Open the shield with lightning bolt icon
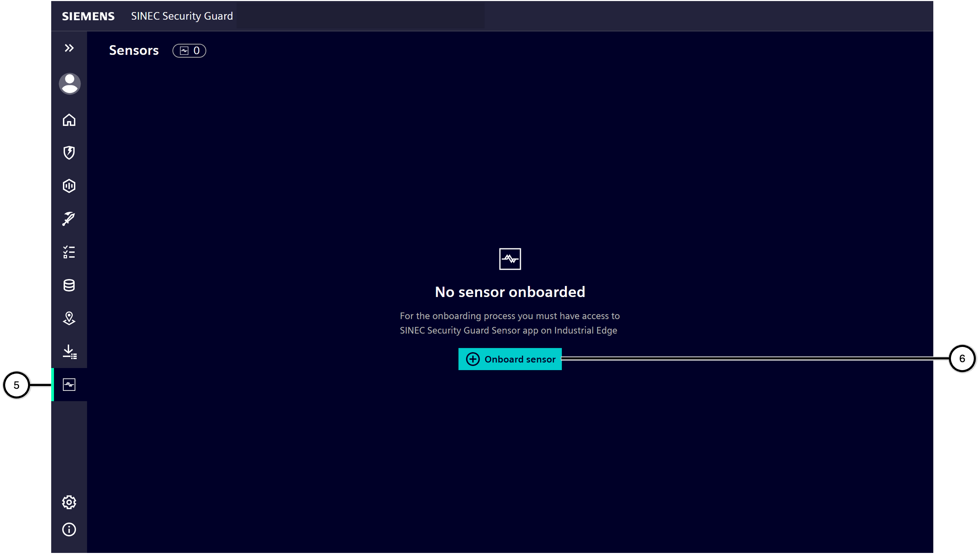This screenshot has height=555, width=980. point(69,153)
